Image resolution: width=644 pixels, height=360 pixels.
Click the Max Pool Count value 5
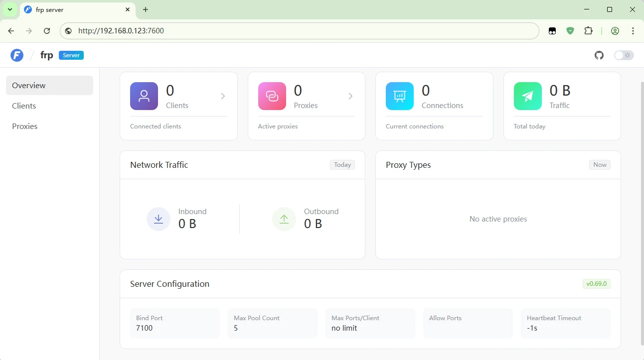click(x=236, y=328)
